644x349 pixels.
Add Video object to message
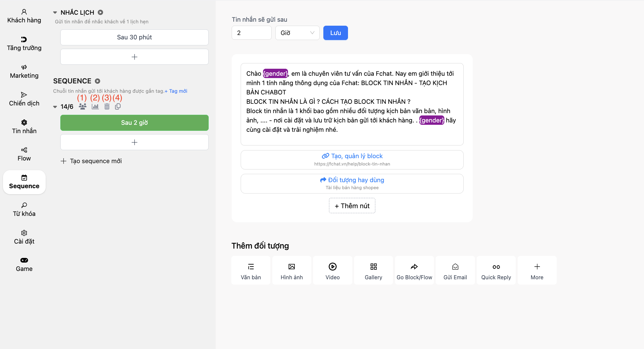[332, 270]
